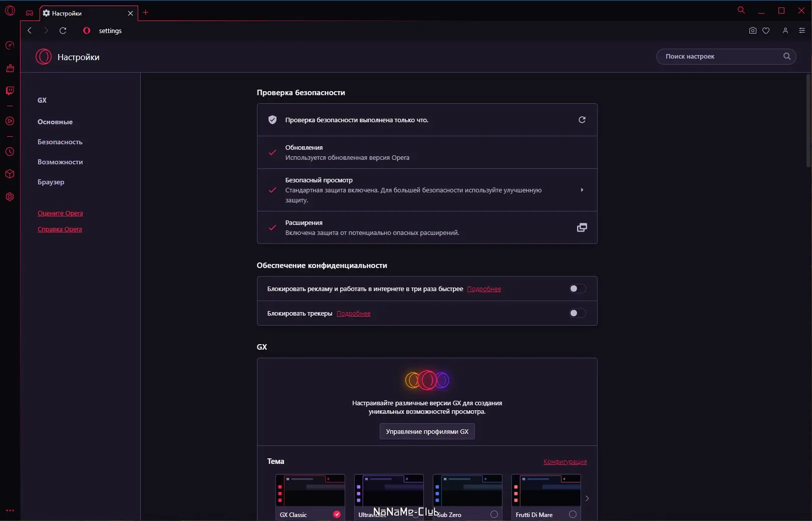Expand the Безопасный просмотр row arrow
The width and height of the screenshot is (812, 521).
582,190
